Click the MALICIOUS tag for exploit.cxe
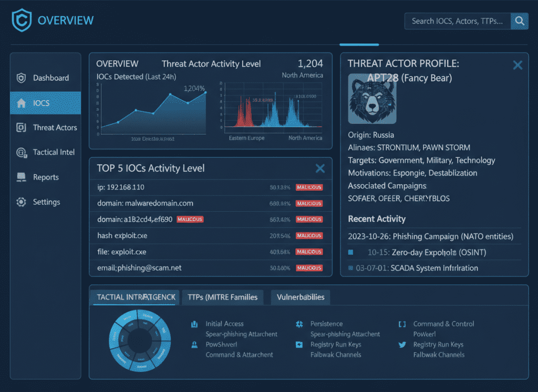 (x=309, y=252)
